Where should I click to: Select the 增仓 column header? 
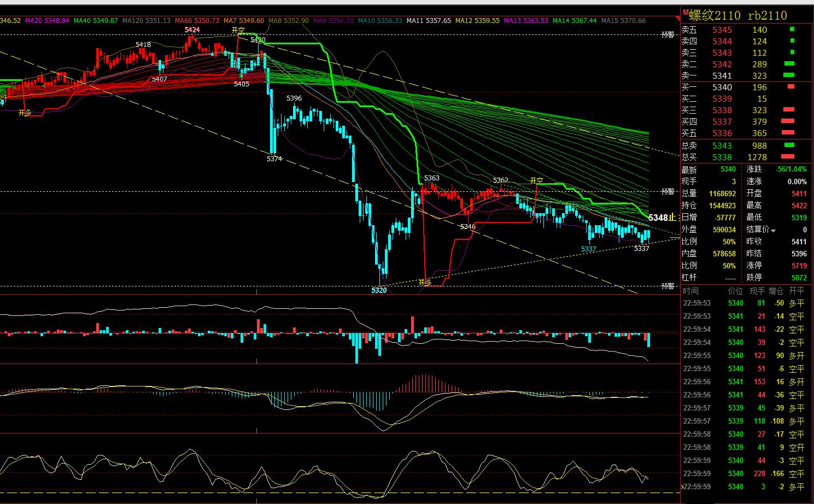pos(776,291)
